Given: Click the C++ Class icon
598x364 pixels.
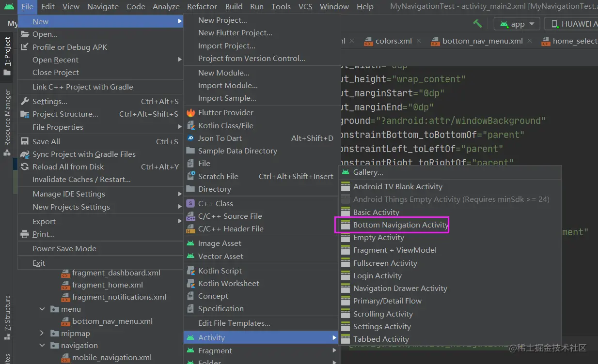Looking at the screenshot, I should (190, 203).
